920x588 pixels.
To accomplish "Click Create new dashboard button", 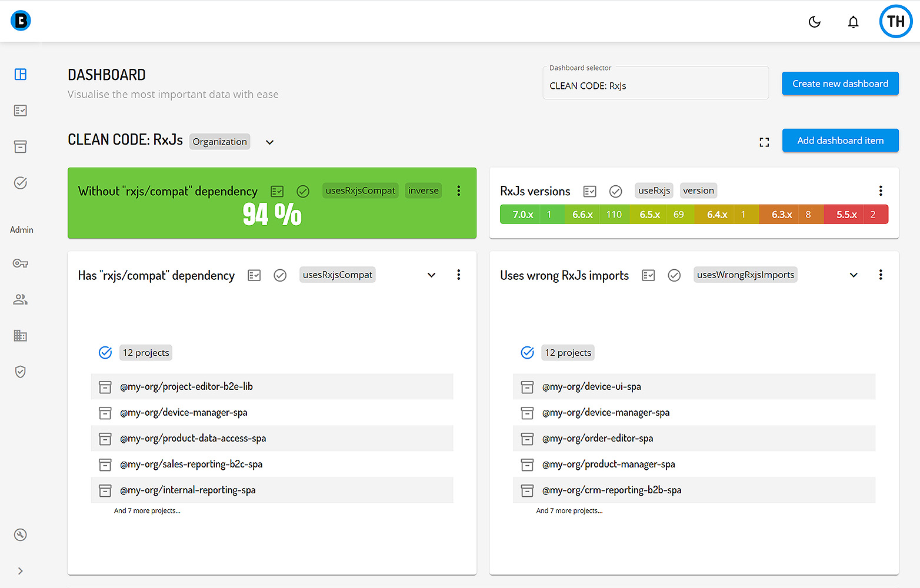I will (840, 83).
